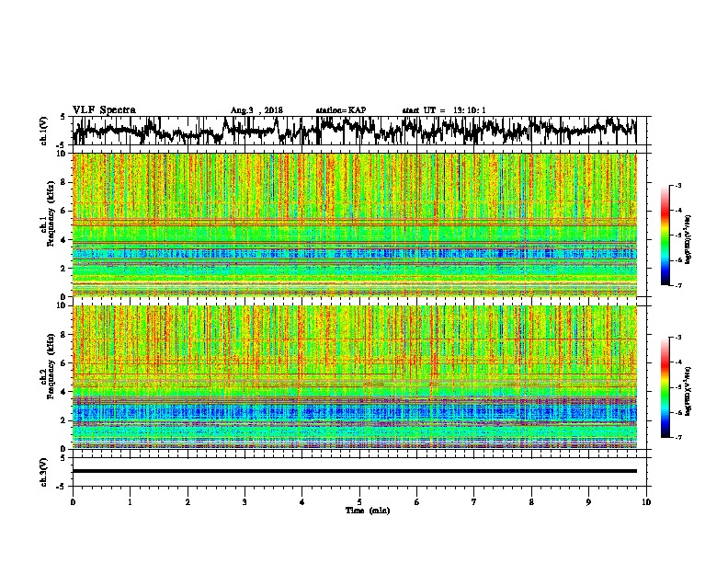
Task: Click the log(PSD) unit label beside ch.1 color bar
Action: [x=688, y=240]
